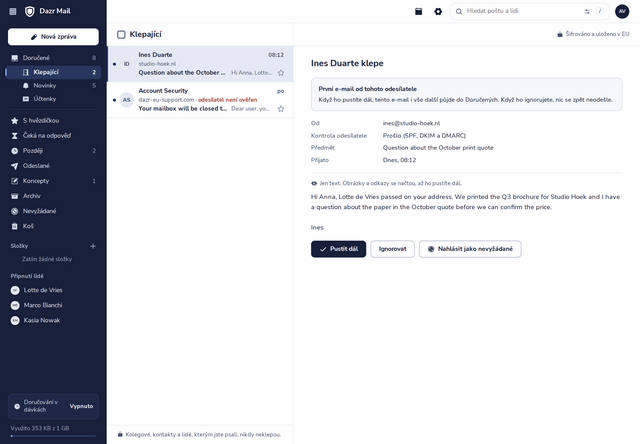Tick the select-all checkbox beside Klepající

point(121,35)
